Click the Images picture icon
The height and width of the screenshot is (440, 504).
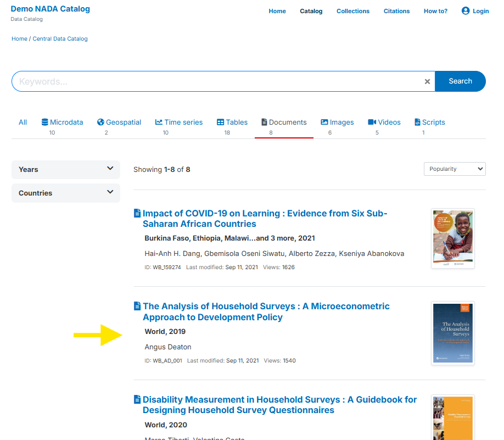324,122
